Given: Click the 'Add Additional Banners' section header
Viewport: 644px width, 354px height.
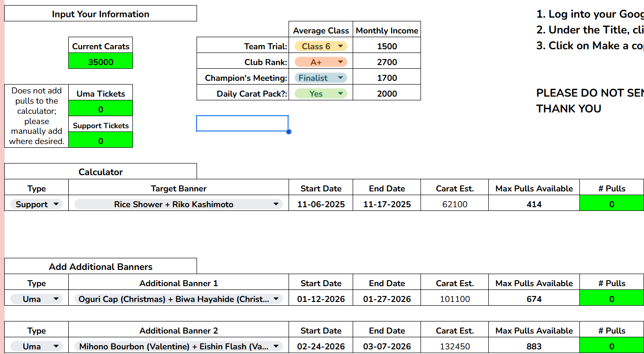Looking at the screenshot, I should pyautogui.click(x=100, y=266).
